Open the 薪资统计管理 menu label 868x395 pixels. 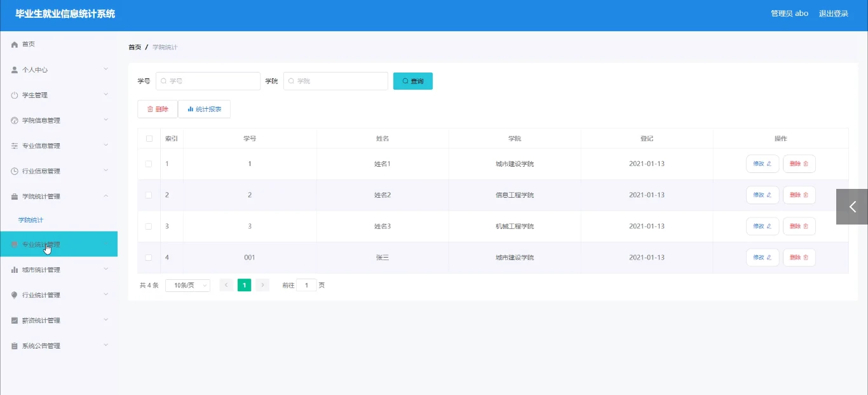coord(41,321)
